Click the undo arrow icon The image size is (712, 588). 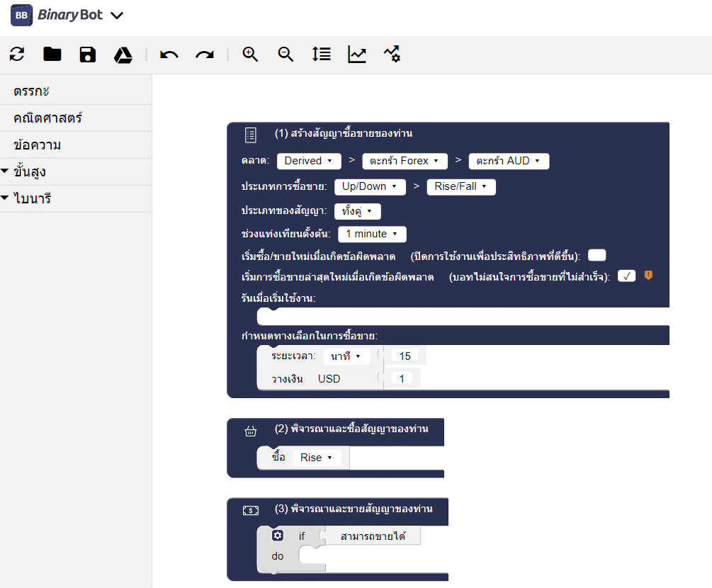click(169, 55)
